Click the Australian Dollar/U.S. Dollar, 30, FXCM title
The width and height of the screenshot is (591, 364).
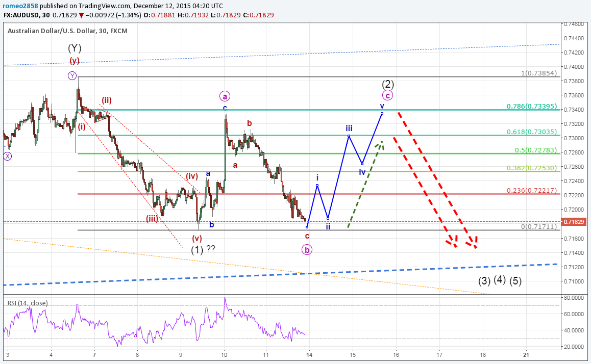pyautogui.click(x=67, y=31)
